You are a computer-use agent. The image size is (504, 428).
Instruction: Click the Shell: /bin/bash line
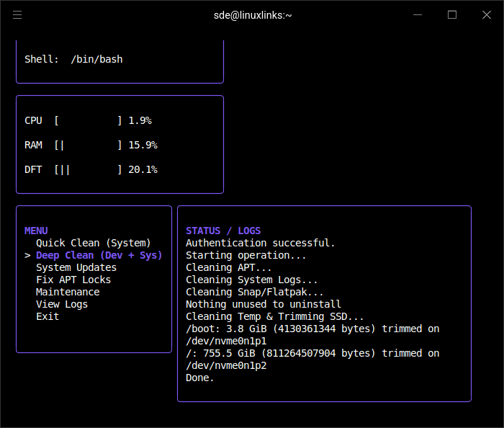pos(73,60)
